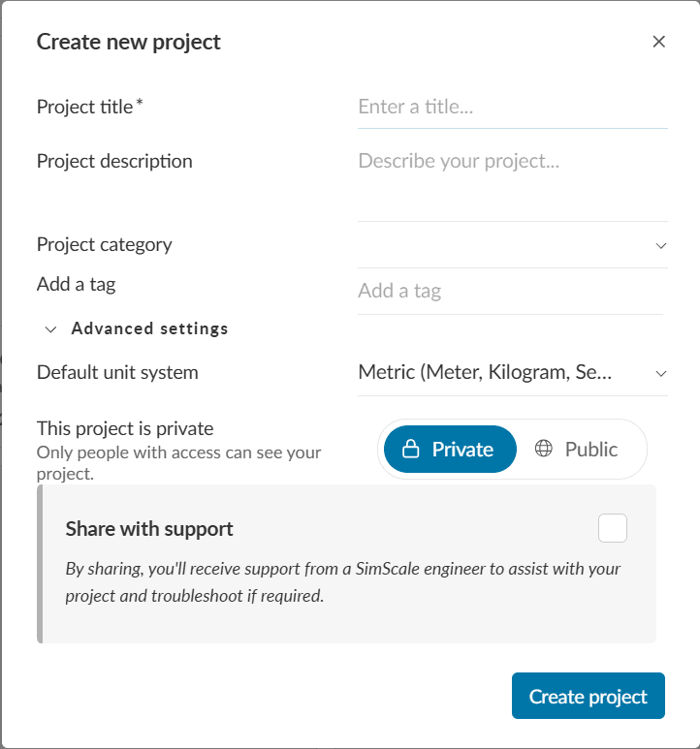Close the Create new project dialog

(659, 42)
